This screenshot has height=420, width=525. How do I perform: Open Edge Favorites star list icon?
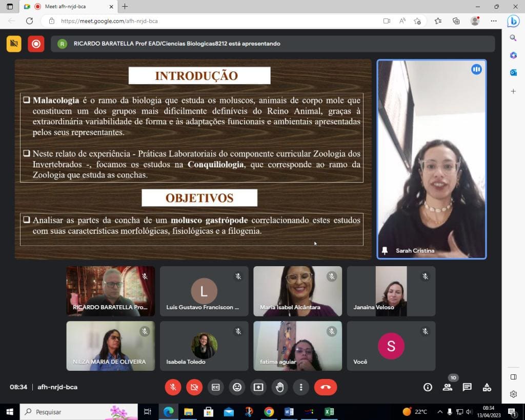(x=438, y=21)
